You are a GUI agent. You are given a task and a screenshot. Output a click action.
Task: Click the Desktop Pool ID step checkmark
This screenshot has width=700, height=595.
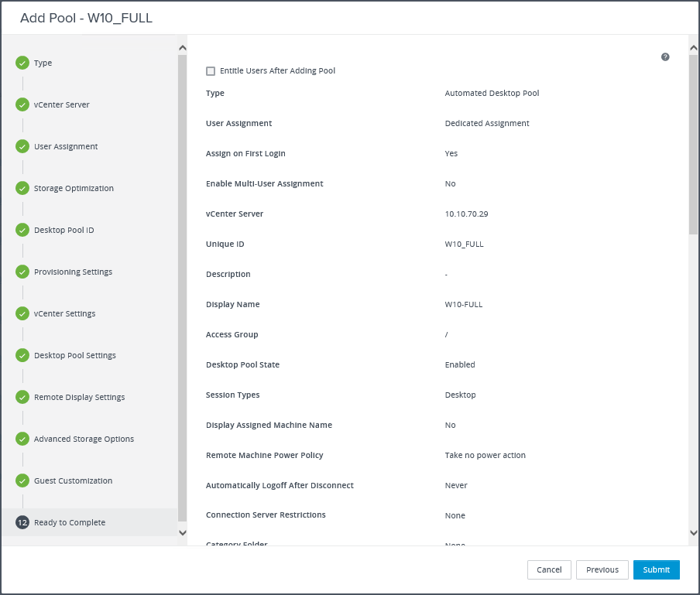22,230
